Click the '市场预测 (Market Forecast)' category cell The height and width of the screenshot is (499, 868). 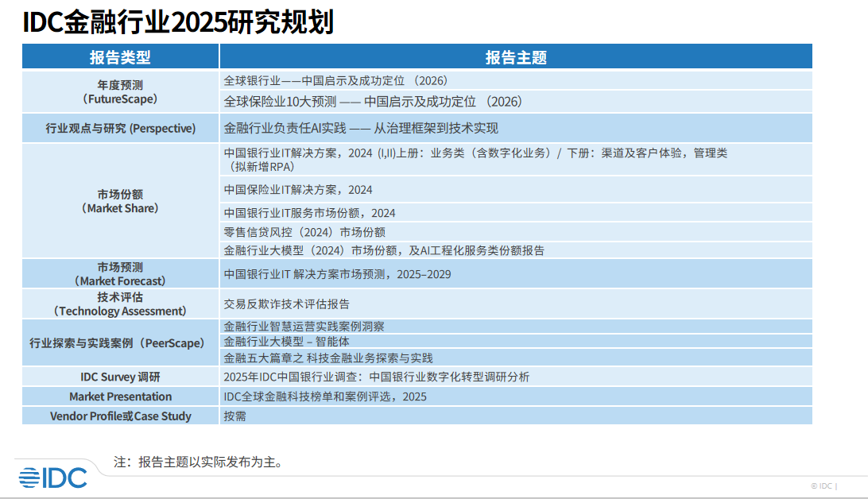click(120, 274)
